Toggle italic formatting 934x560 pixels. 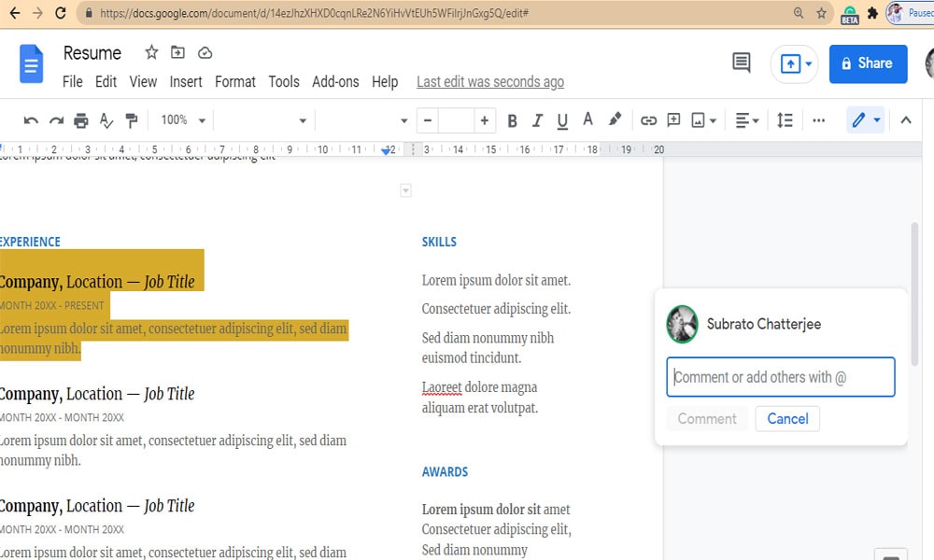coord(537,120)
